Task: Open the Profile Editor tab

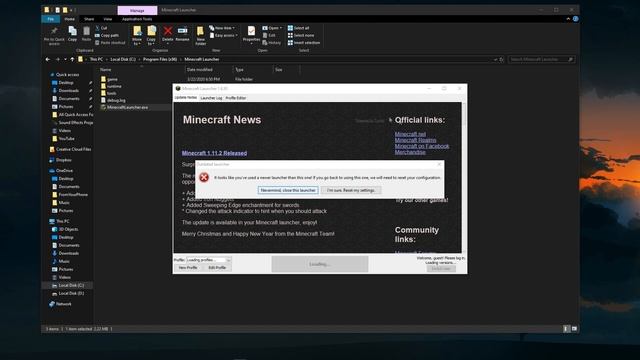Action: 236,98
